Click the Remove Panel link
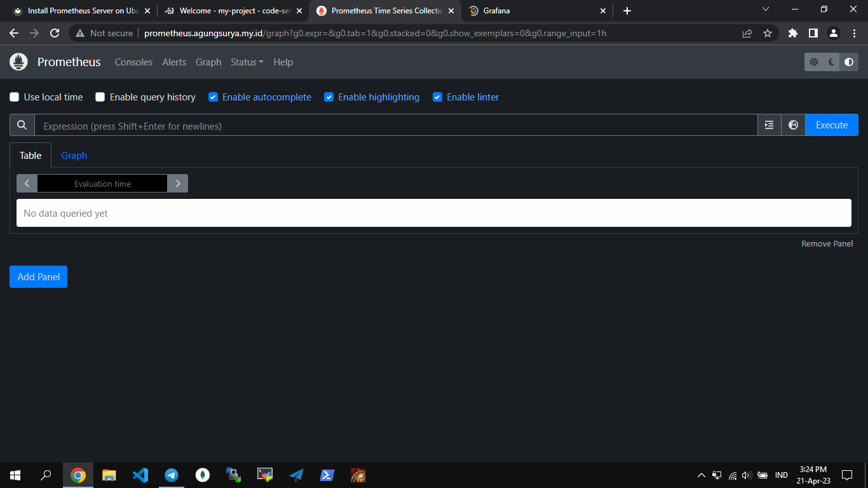The height and width of the screenshot is (488, 868). click(827, 244)
